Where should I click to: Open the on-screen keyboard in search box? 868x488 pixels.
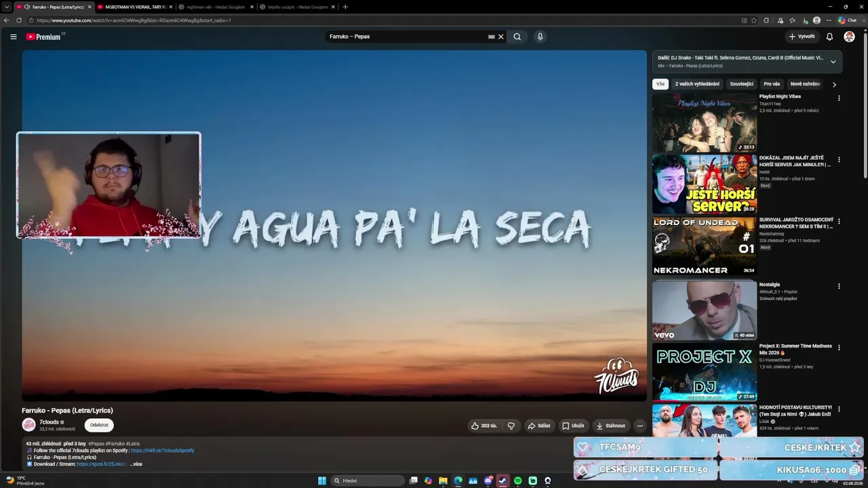[491, 37]
